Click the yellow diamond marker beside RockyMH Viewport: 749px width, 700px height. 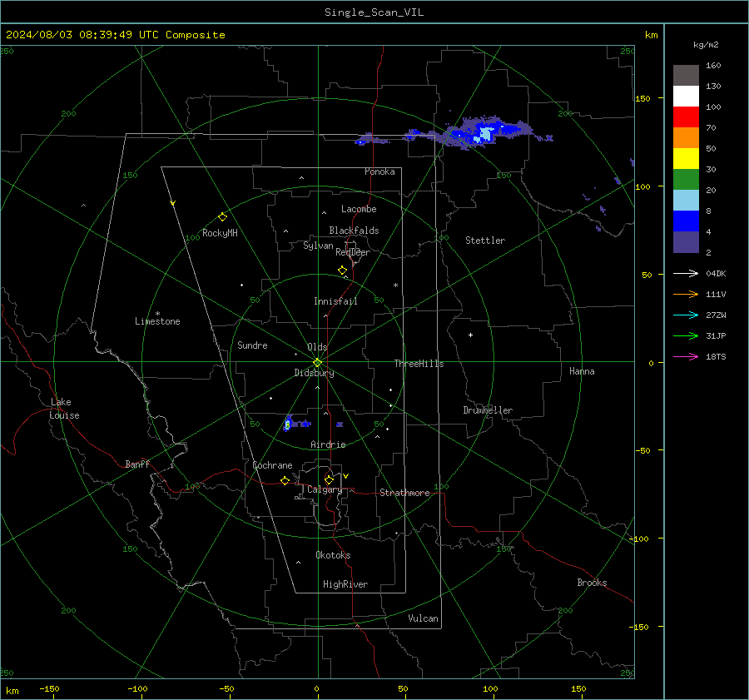pos(222,217)
